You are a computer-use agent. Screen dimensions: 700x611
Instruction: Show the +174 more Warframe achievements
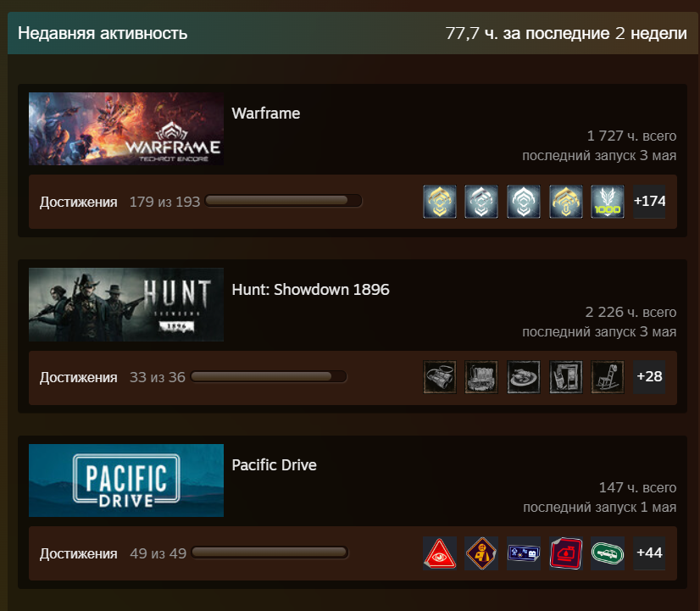[649, 202]
